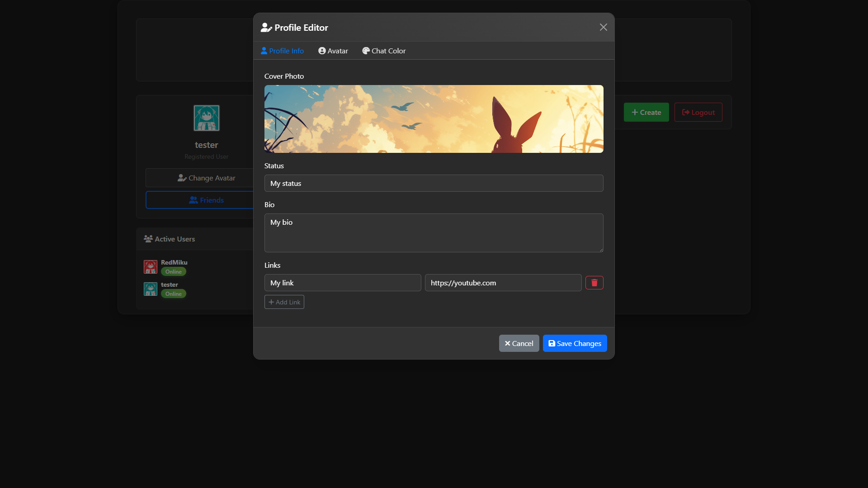Image resolution: width=868 pixels, height=488 pixels.
Task: Click RedMiku's avatar in Active Users
Action: pyautogui.click(x=151, y=267)
